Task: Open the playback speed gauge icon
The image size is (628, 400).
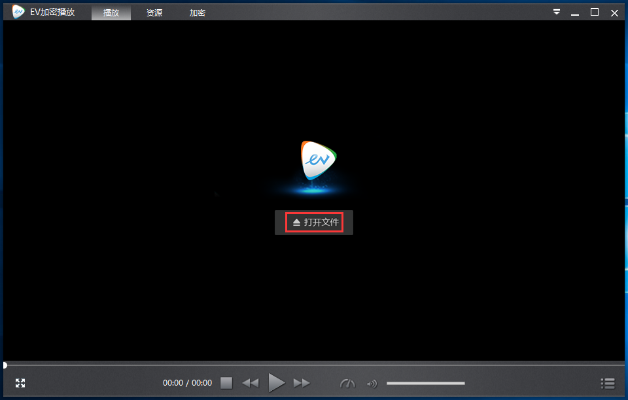Action: (x=347, y=384)
